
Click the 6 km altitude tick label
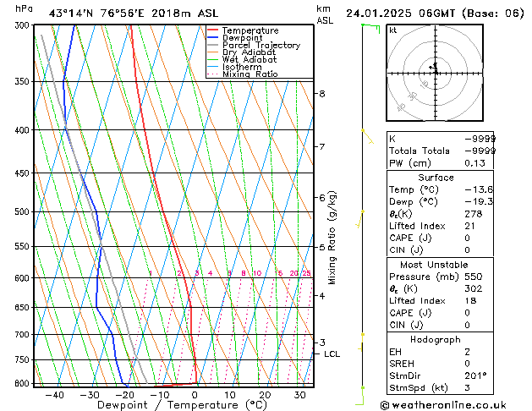[322, 197]
